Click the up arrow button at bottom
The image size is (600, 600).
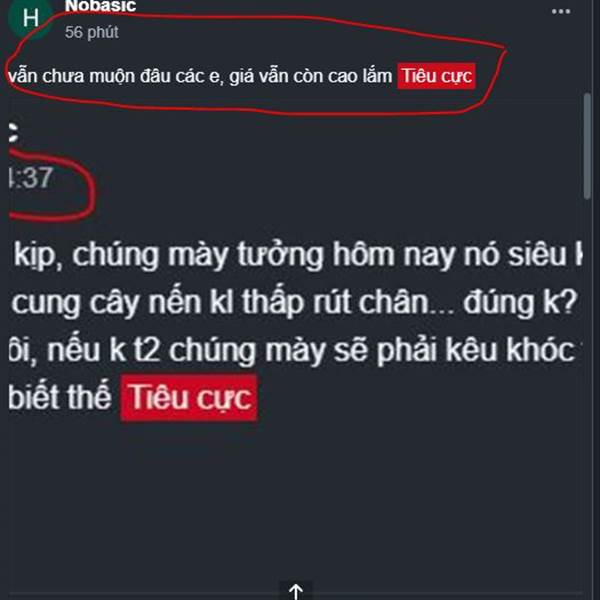coord(295,591)
